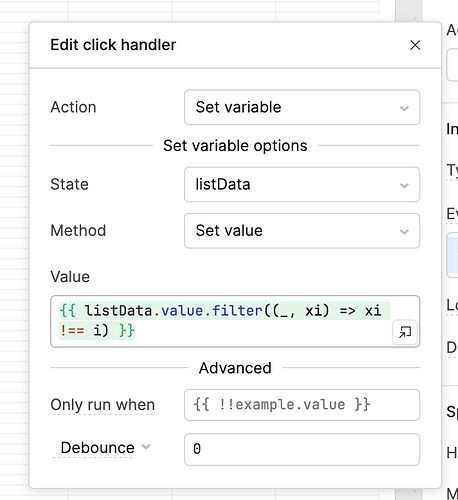This screenshot has width=458, height=500.
Task: Click the Value label above the editor
Action: tap(70, 277)
